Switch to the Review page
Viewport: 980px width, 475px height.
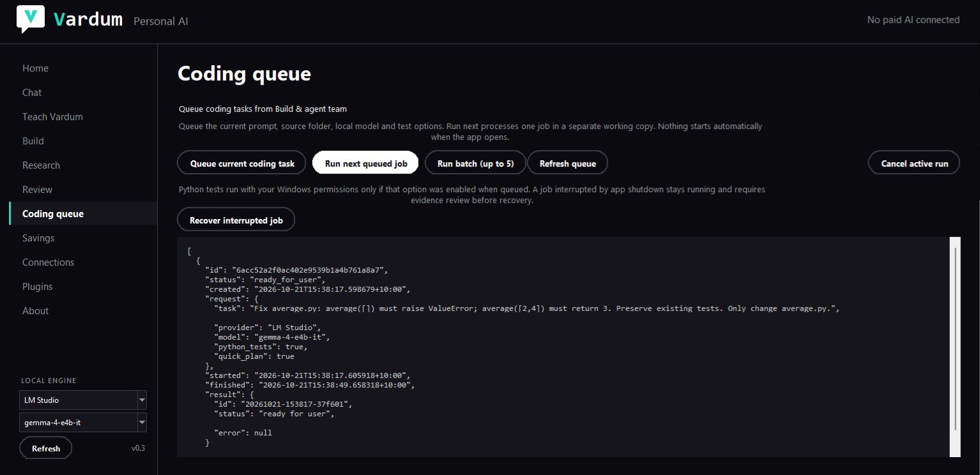(x=37, y=190)
